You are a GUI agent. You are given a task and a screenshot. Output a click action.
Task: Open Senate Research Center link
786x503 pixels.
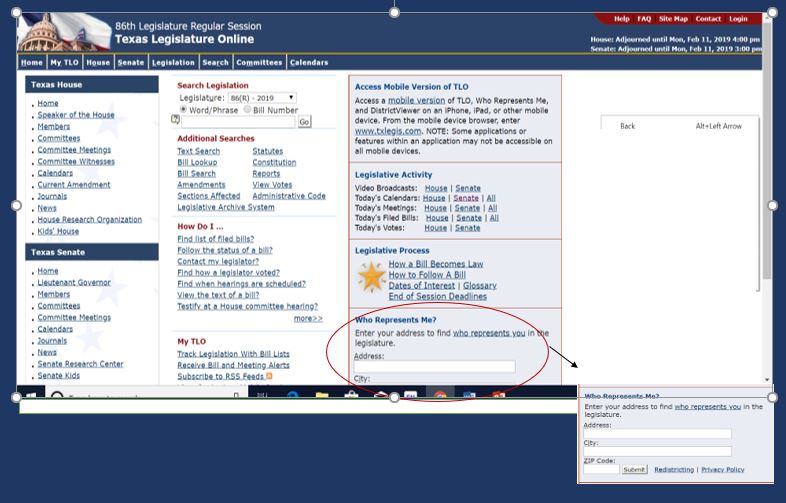[80, 364]
